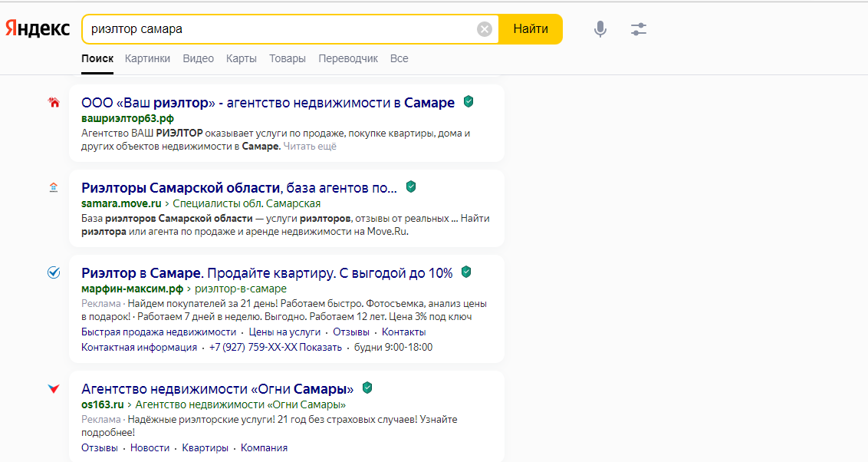Open the Быстрая продажа недвижимости sitelink

click(x=159, y=332)
